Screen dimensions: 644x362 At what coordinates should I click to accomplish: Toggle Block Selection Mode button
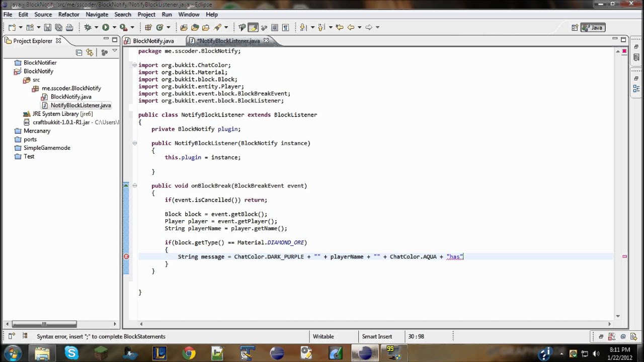pos(275,28)
